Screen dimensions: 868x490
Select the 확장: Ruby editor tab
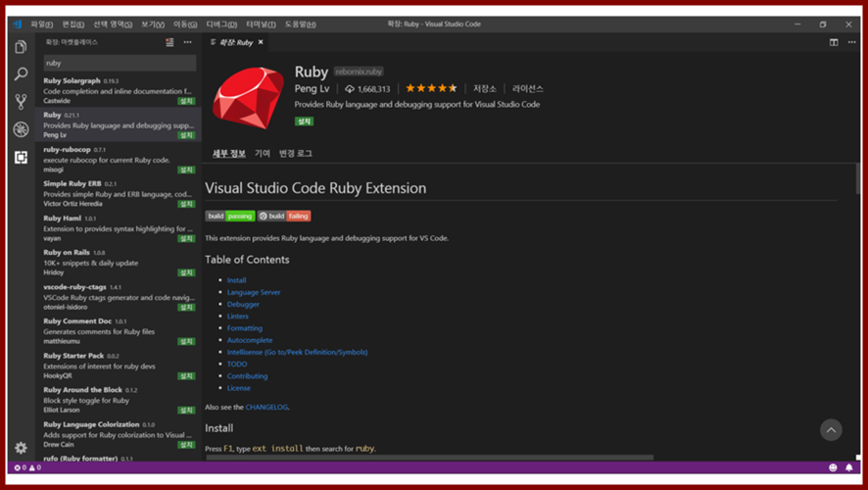[236, 42]
